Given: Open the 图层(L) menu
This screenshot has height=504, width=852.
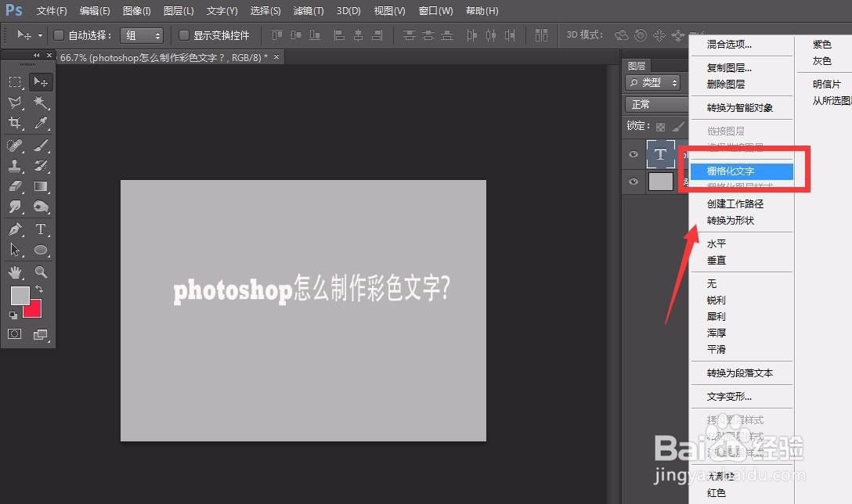Looking at the screenshot, I should coord(179,11).
